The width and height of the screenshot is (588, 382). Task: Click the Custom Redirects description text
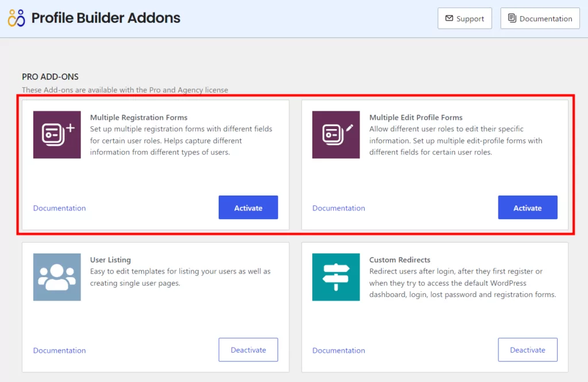463,283
